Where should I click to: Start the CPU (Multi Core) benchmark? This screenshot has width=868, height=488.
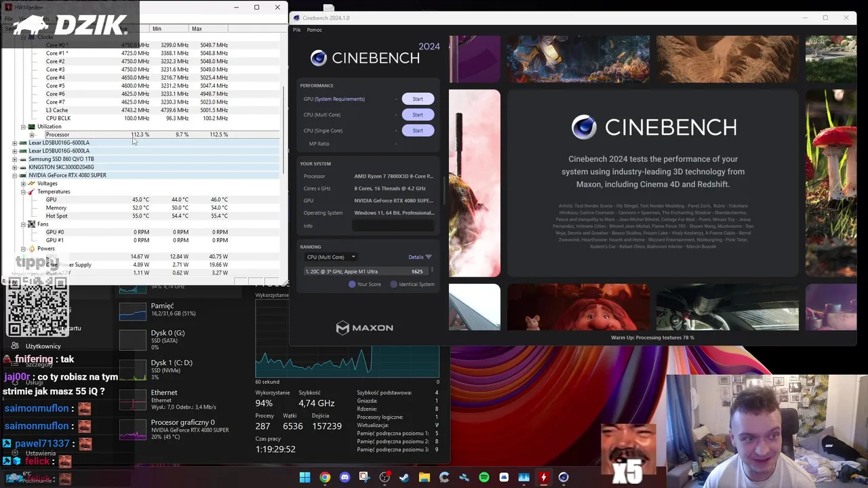click(x=418, y=115)
